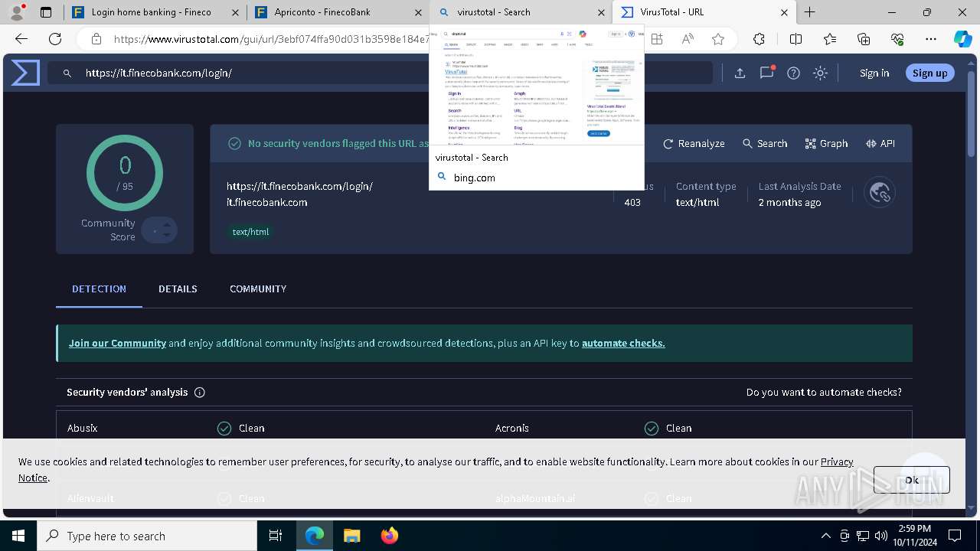Viewport: 980px width, 551px height.
Task: Open Edge tab actions menu
Action: tap(46, 12)
